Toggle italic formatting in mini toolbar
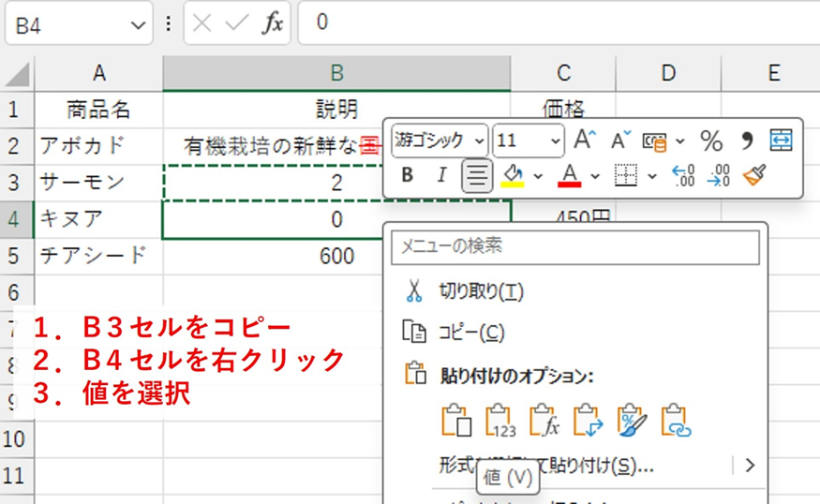Screen dimensions: 820x504 click(x=441, y=175)
